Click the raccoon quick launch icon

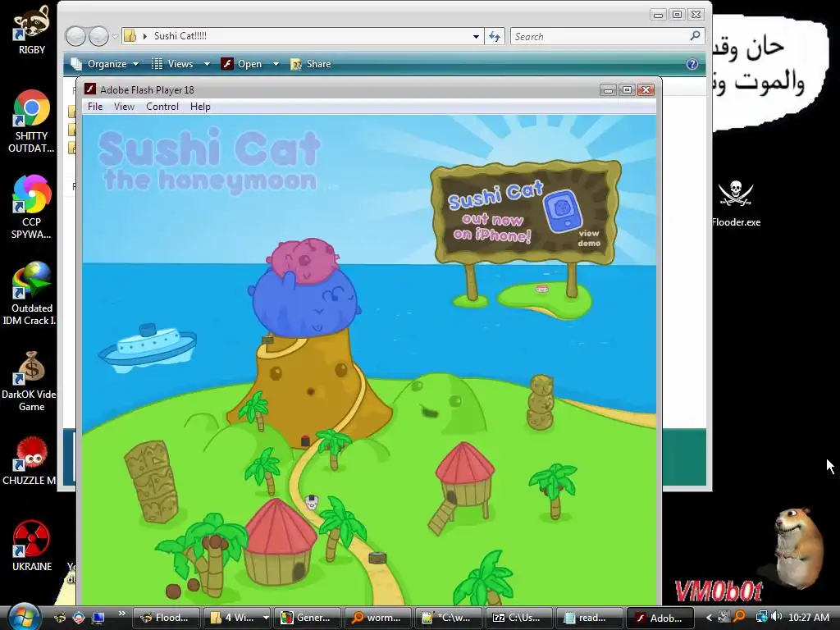(59, 618)
